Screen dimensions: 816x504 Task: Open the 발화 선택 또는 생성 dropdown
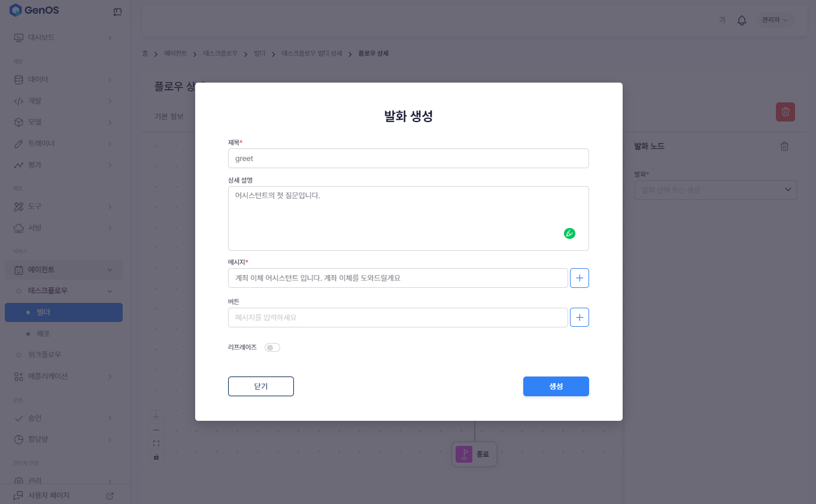coord(715,190)
